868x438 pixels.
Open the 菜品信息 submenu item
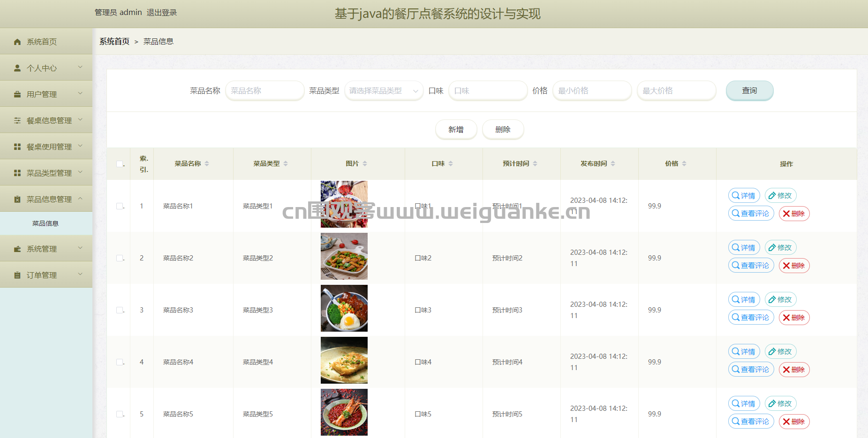(45, 223)
